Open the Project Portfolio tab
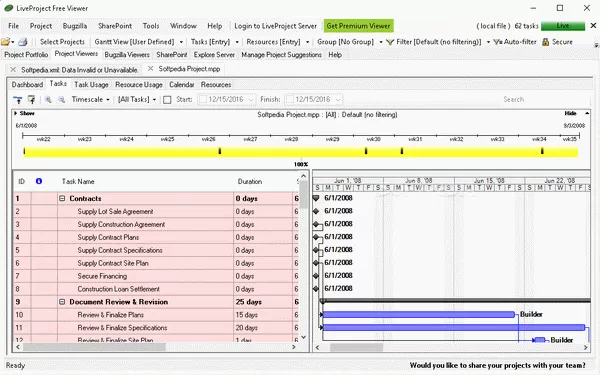This screenshot has height=375, width=600. pos(26,55)
